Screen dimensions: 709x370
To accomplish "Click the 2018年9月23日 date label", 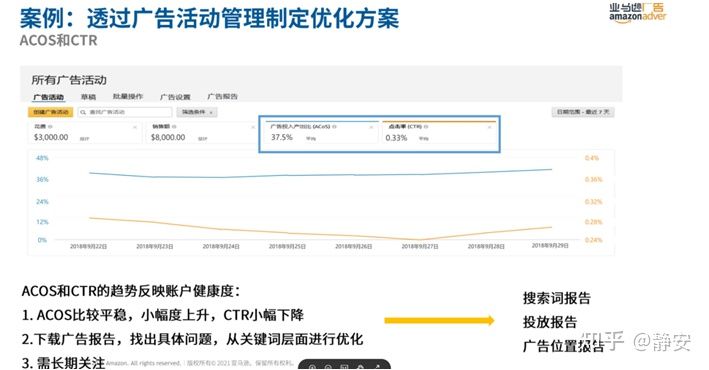I will 155,247.
